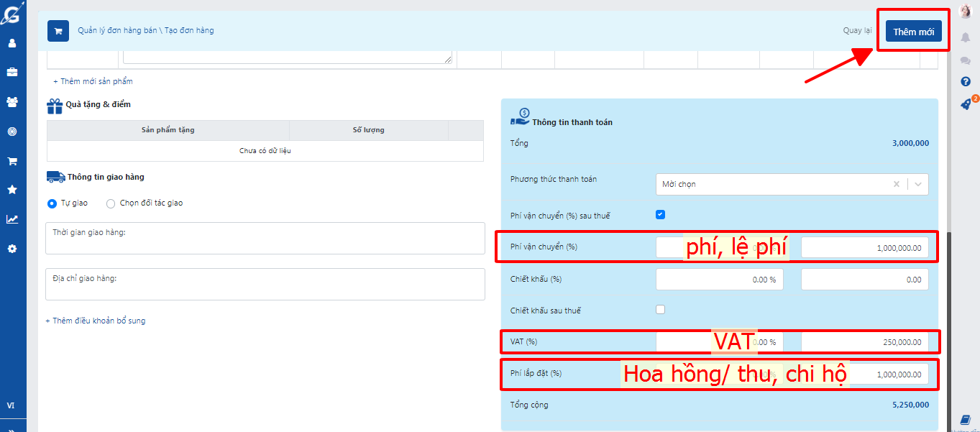Click Quay lại to go back
The width and height of the screenshot is (980, 432).
[857, 30]
